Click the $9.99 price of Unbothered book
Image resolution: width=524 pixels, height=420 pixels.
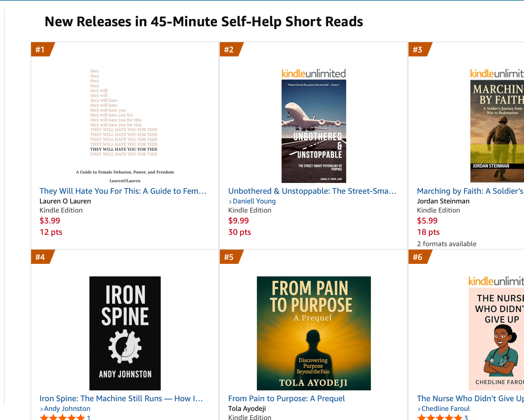(x=238, y=221)
